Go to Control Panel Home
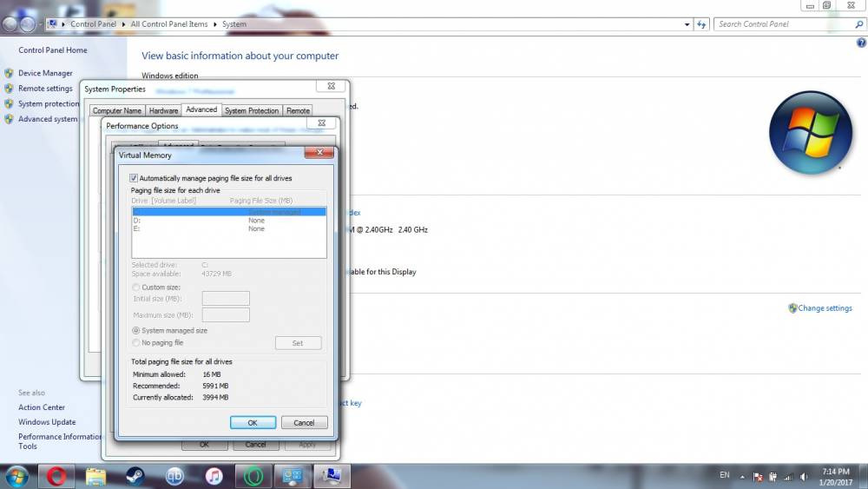The height and width of the screenshot is (489, 868). tap(53, 50)
